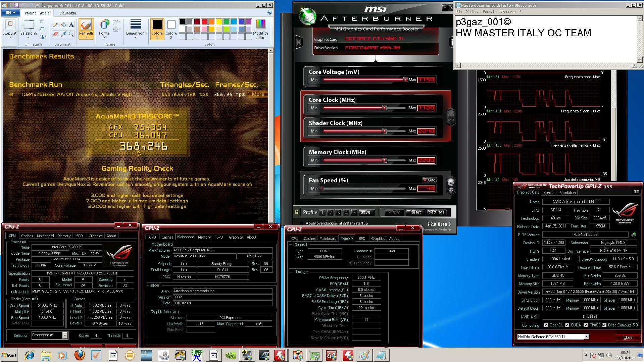
Task: Toggle Apply overclocking at system startup
Action: coord(301,223)
